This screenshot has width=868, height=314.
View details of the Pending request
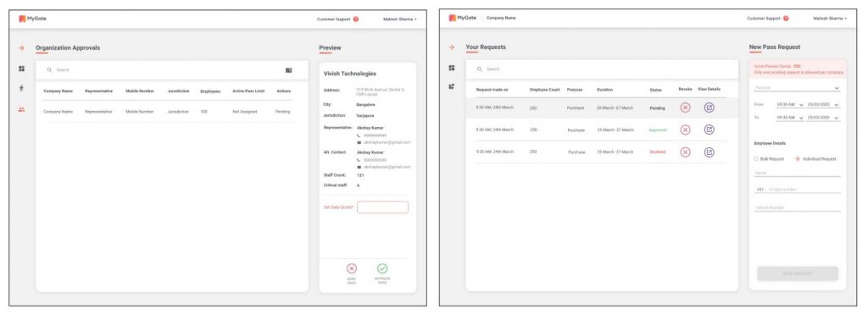709,107
